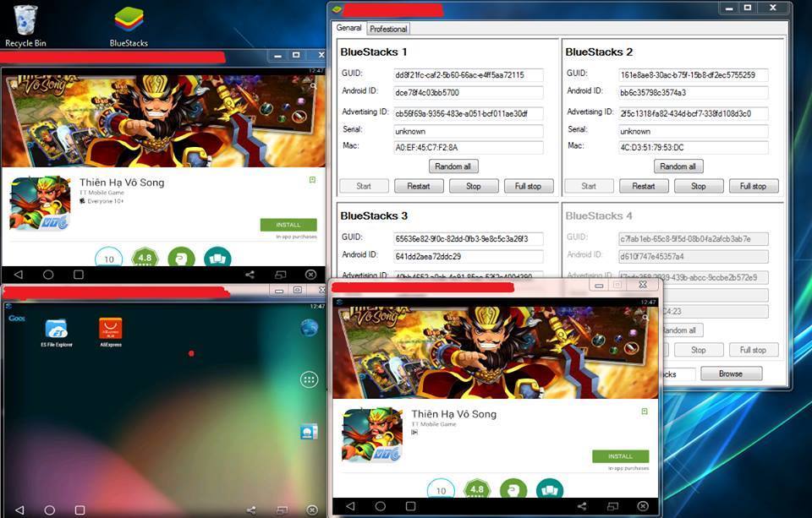Click the BlueStacks 3 Android ID field

click(x=468, y=256)
